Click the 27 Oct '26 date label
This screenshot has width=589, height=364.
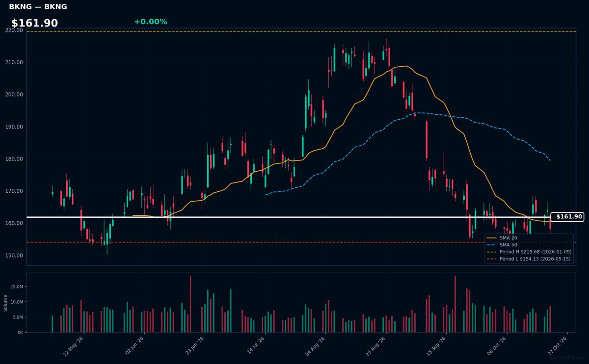(x=557, y=346)
